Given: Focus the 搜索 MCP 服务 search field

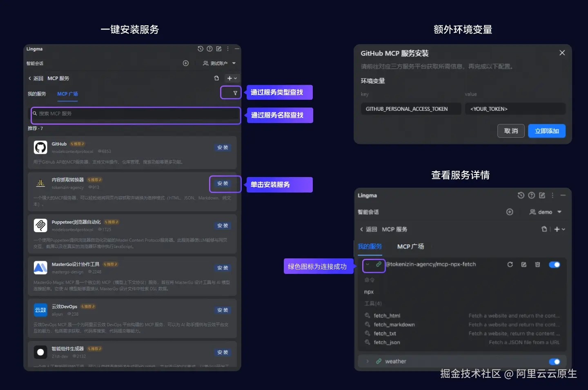Looking at the screenshot, I should (x=136, y=114).
